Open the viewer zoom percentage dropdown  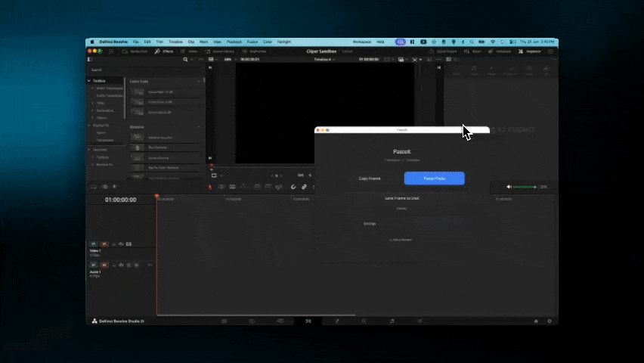[x=230, y=59]
